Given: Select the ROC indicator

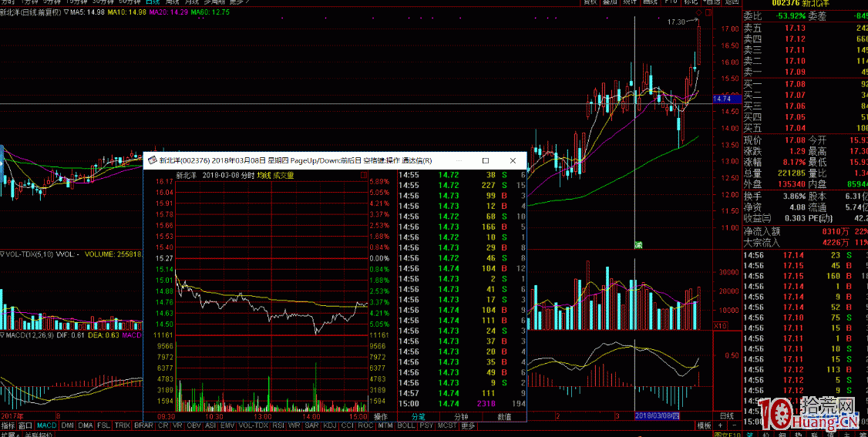Looking at the screenshot, I should [365, 425].
